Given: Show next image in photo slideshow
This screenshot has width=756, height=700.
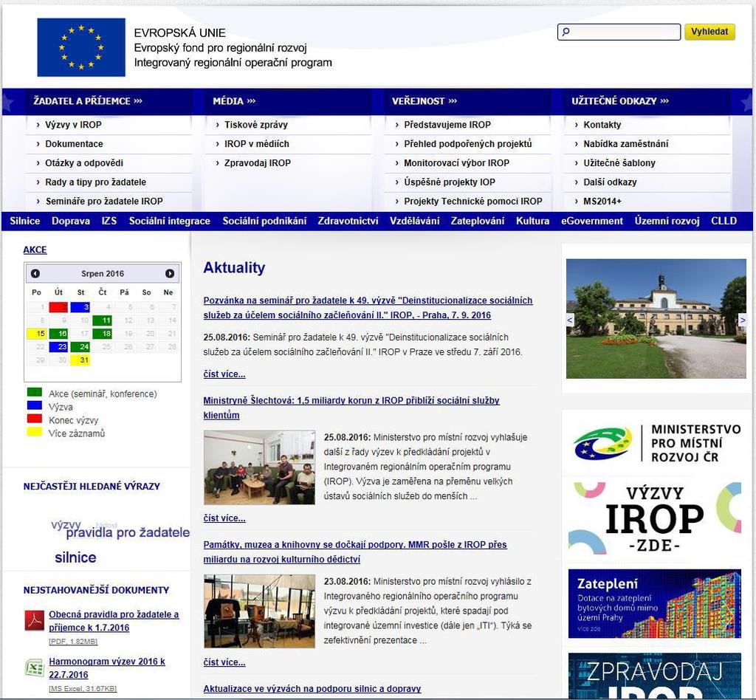Looking at the screenshot, I should [743, 320].
